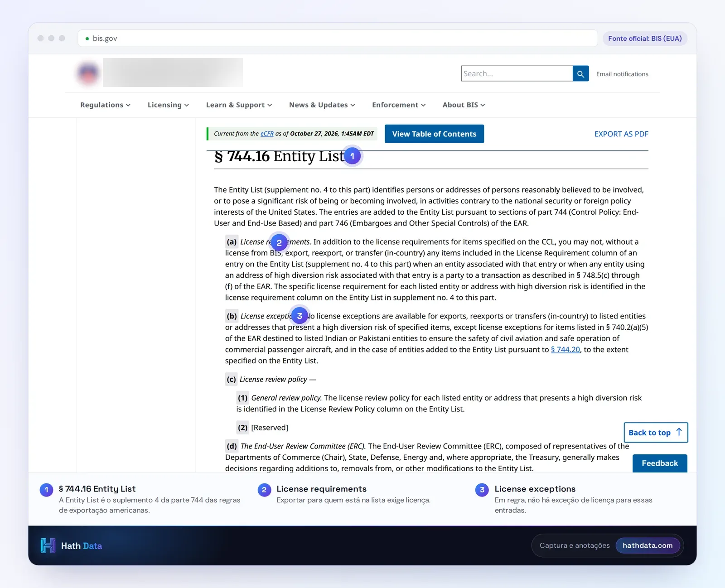Click the hathdata.com pill button
Image resolution: width=725 pixels, height=588 pixels.
pos(648,545)
